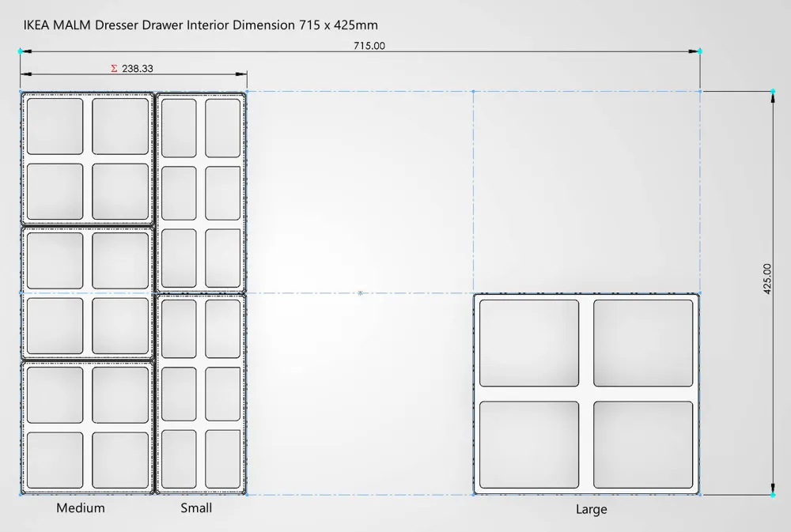Select the 238.33 dimension value
The width and height of the screenshot is (791, 532).
[x=137, y=69]
